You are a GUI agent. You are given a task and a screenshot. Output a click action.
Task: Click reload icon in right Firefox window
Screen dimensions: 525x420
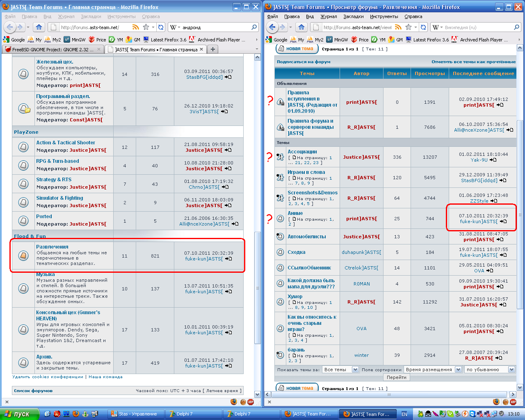(x=423, y=27)
